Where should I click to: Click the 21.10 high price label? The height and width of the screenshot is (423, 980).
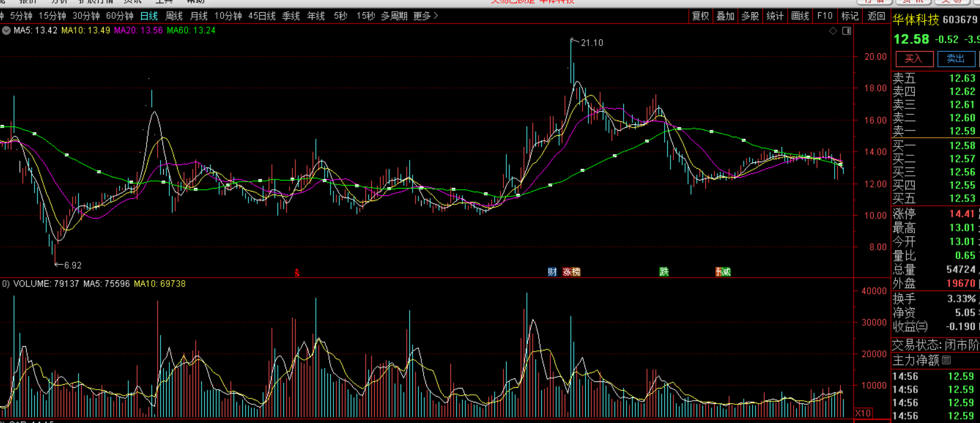click(591, 43)
